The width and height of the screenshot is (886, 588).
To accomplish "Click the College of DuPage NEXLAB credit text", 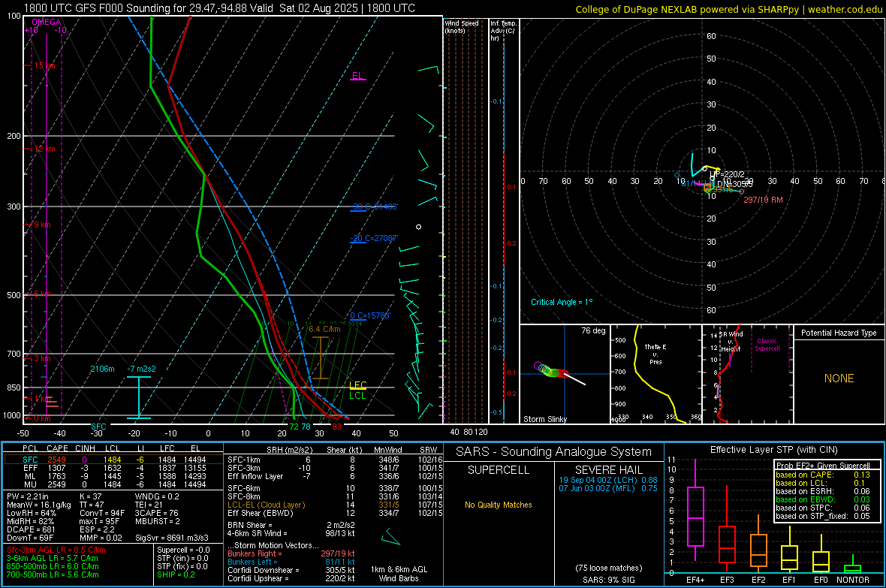I will click(x=728, y=9).
